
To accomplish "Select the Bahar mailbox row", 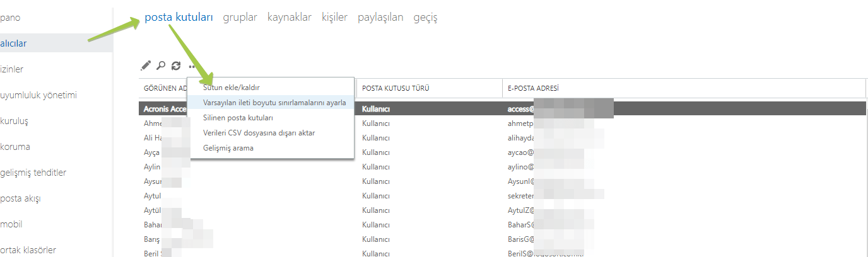I will click(x=502, y=225).
